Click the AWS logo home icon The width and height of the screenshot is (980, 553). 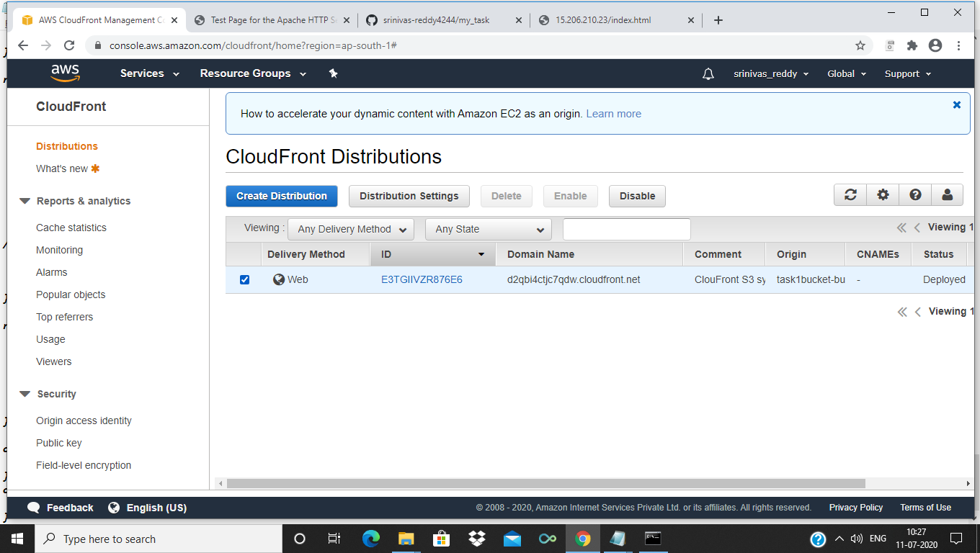pyautogui.click(x=65, y=73)
